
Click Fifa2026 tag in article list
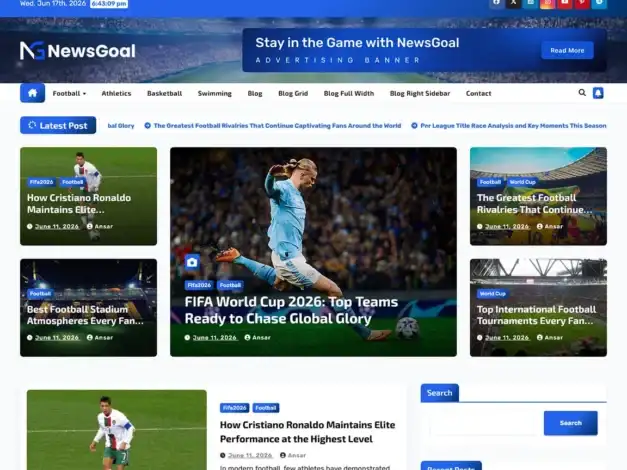point(234,408)
